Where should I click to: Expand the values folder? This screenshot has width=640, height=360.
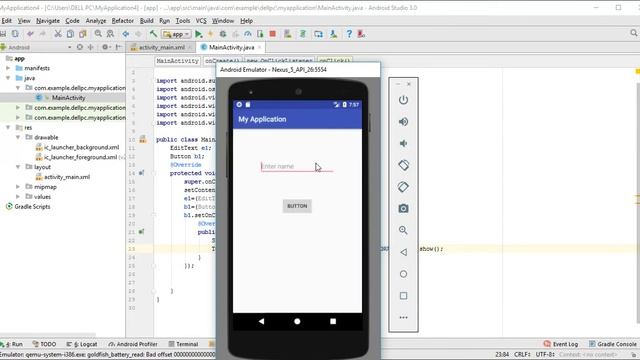tap(18, 197)
